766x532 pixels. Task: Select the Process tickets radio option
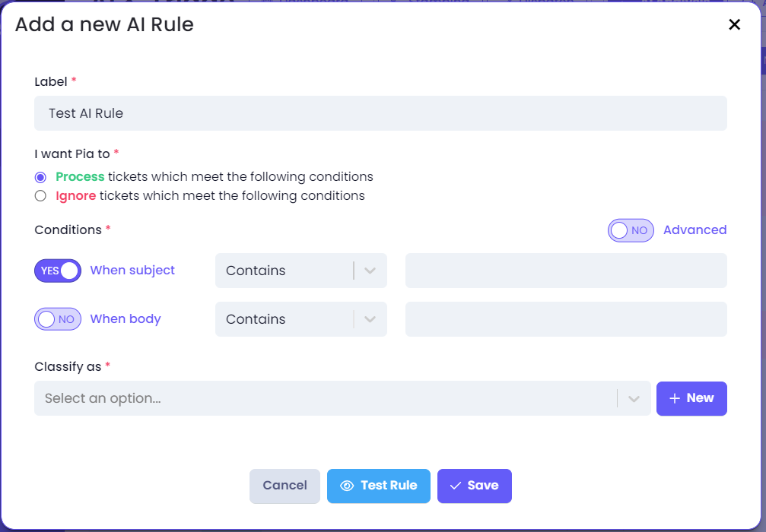(x=40, y=176)
